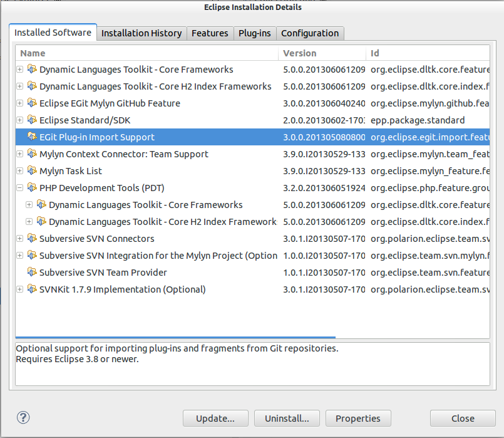Click feature icon of EGit Plug-in Import Support

coord(32,137)
